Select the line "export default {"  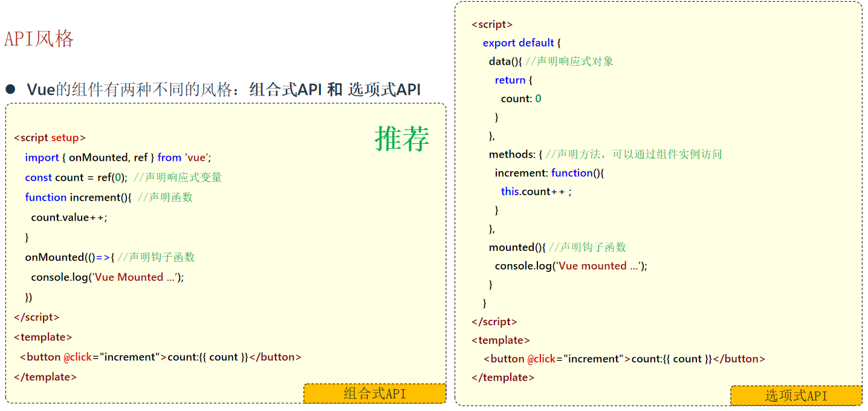(x=522, y=43)
